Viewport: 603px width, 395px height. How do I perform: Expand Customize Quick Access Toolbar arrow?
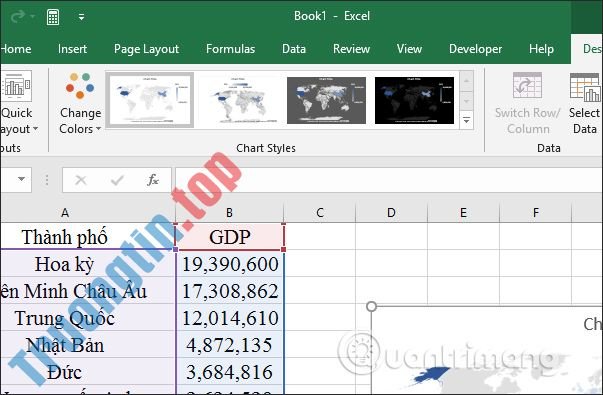82,17
